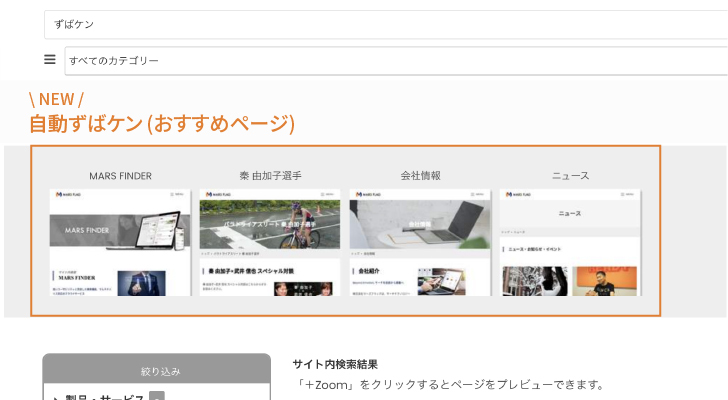
Task: Click the サイト内検索結果 heading
Action: click(x=335, y=364)
